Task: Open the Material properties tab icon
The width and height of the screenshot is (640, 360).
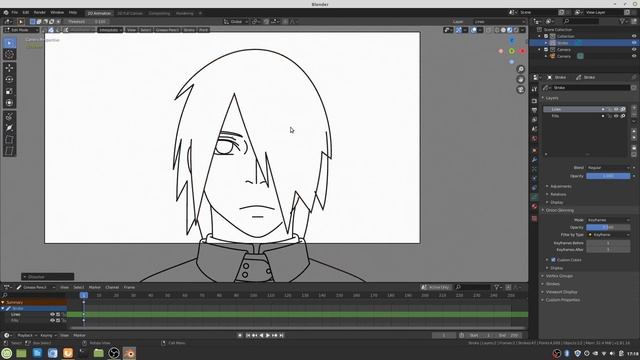Action: click(535, 207)
